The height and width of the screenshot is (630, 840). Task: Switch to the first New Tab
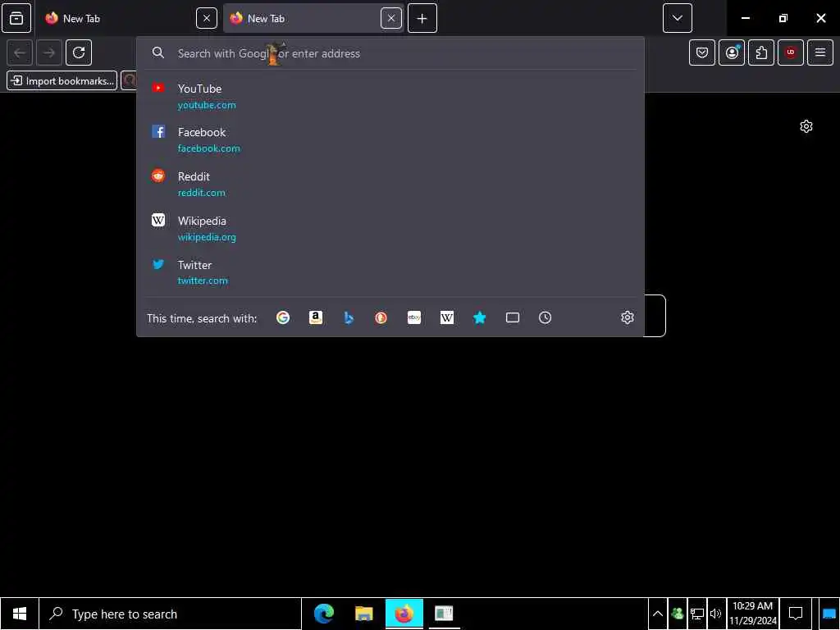click(130, 18)
